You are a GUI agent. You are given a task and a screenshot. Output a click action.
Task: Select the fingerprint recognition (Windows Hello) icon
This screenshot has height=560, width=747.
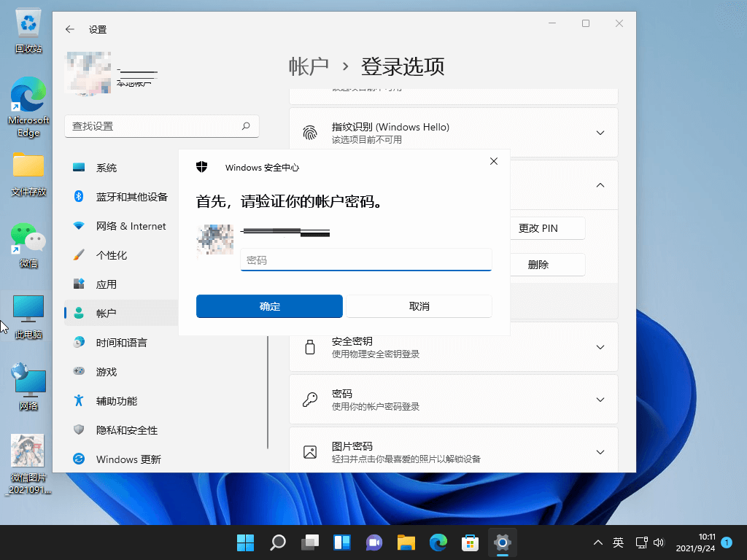tap(309, 131)
